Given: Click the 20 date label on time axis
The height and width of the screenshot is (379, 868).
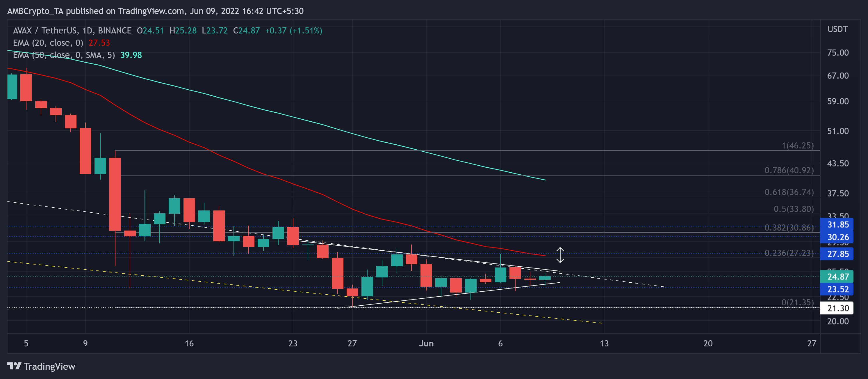Looking at the screenshot, I should (708, 343).
